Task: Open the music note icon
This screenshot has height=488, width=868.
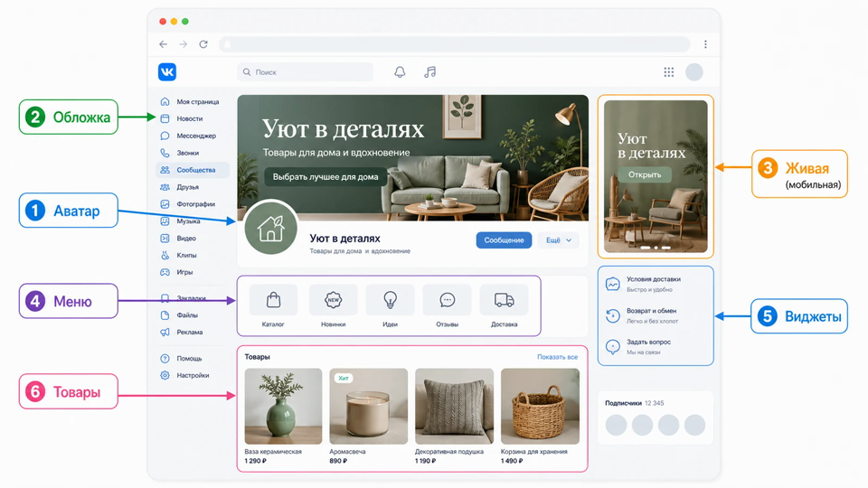Action: pyautogui.click(x=430, y=72)
